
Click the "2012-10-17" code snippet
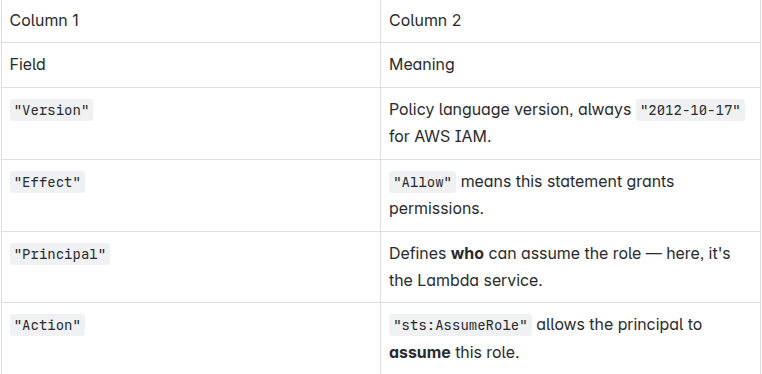(690, 110)
